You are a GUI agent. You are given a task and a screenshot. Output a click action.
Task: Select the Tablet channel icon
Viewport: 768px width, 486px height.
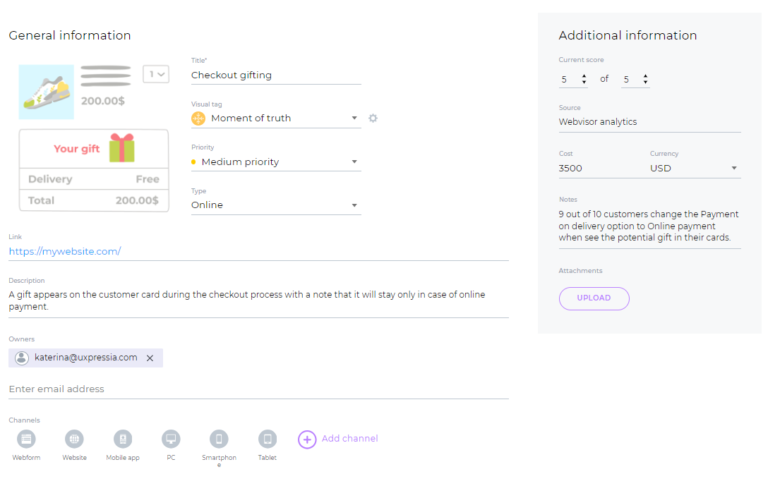point(267,439)
